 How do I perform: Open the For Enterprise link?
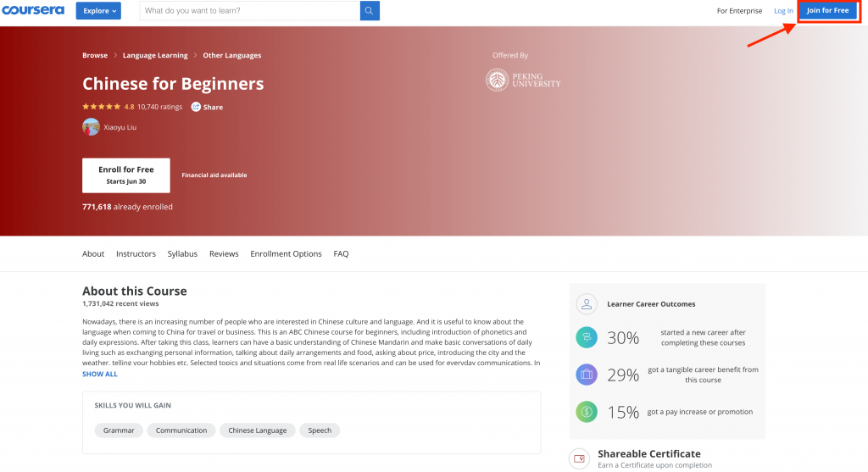739,10
